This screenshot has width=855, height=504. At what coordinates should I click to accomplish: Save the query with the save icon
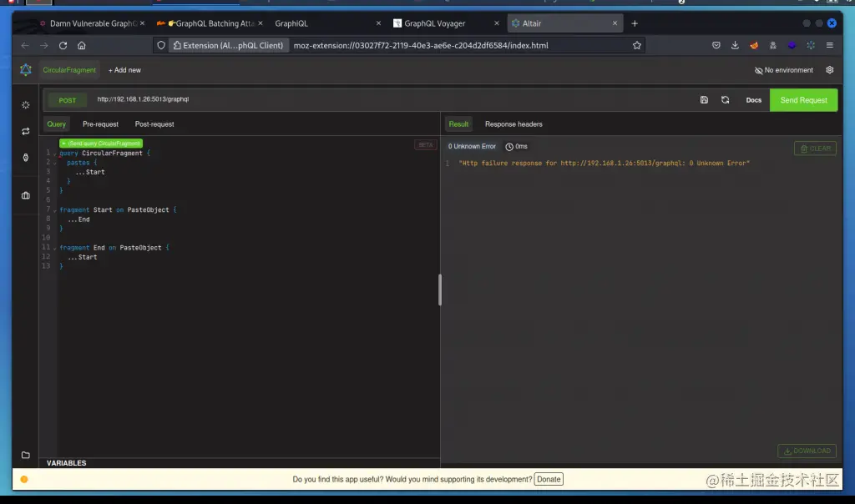[x=704, y=99]
